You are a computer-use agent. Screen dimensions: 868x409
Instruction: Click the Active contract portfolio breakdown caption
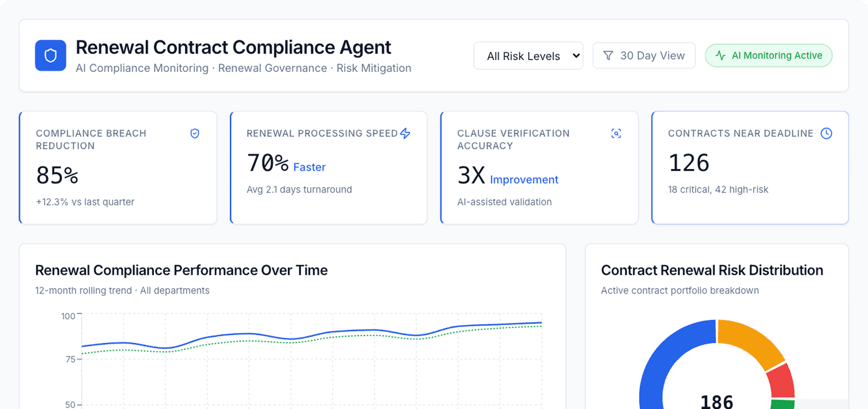pos(680,290)
